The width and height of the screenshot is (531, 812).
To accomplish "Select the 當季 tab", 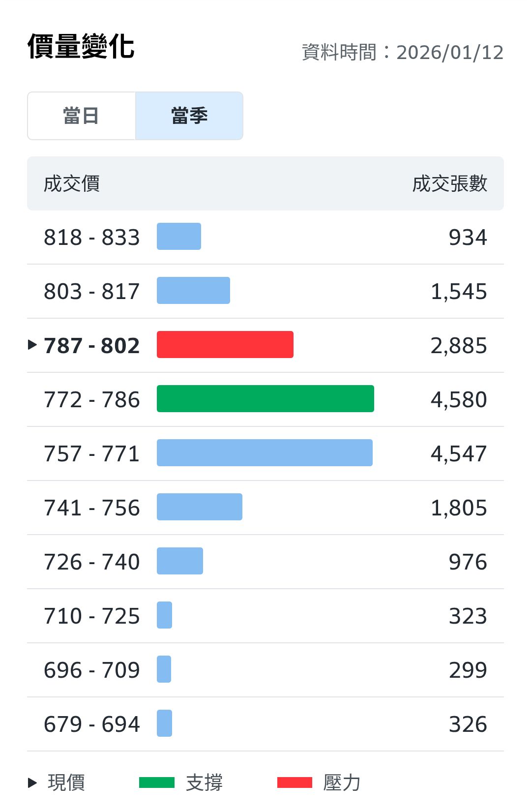I will click(x=189, y=116).
